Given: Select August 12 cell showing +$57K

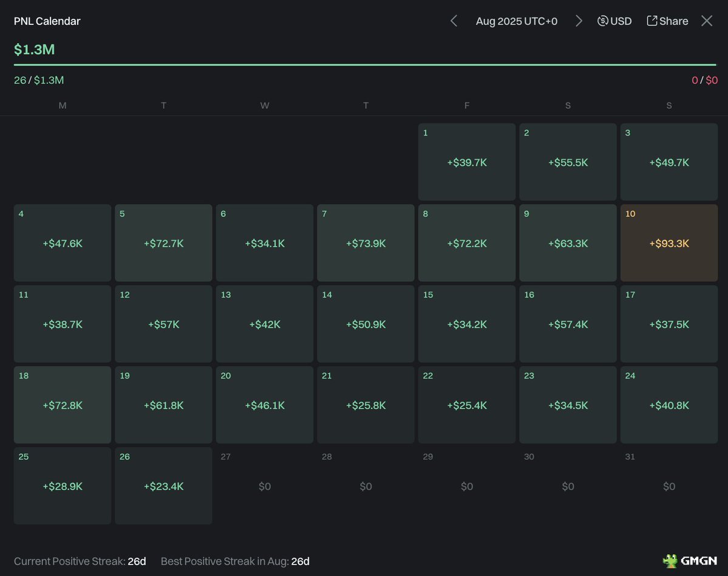Looking at the screenshot, I should tap(163, 324).
